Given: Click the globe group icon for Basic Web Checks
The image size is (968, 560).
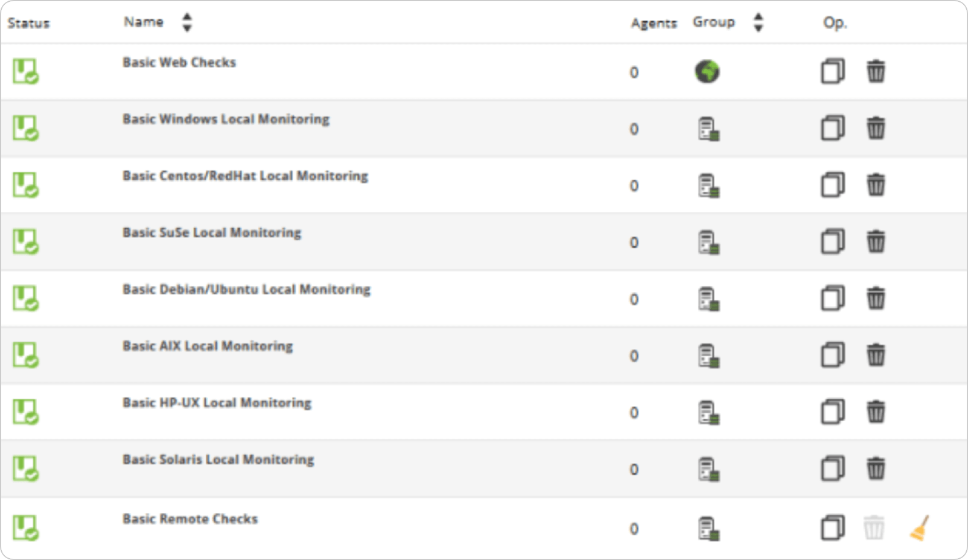Looking at the screenshot, I should [707, 72].
